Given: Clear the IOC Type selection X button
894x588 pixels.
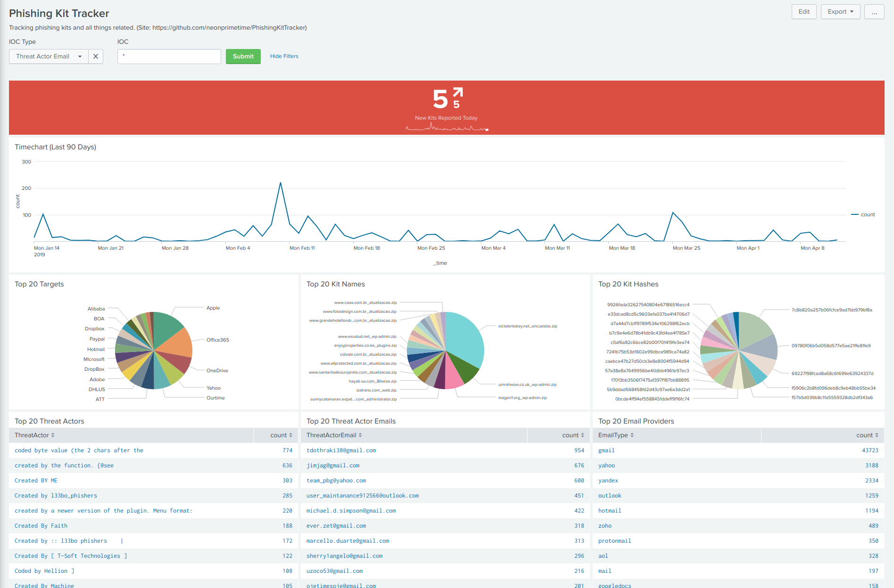Looking at the screenshot, I should [96, 57].
